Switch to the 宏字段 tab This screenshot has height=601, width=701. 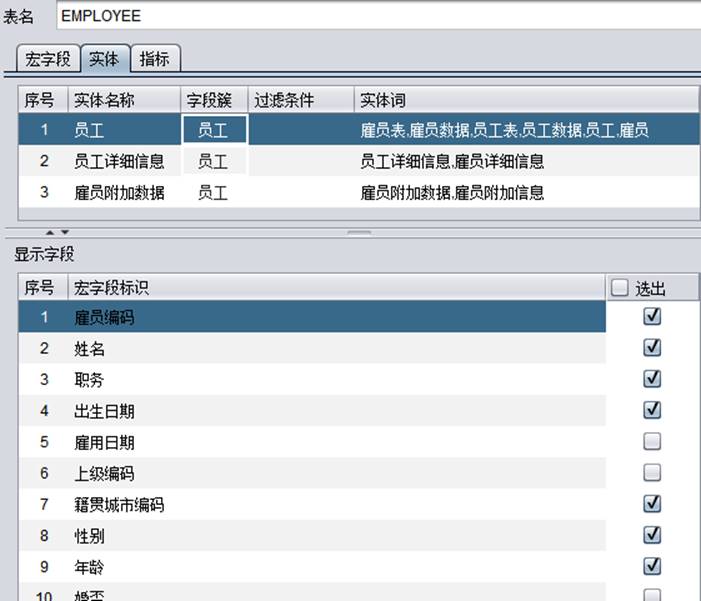click(x=48, y=59)
